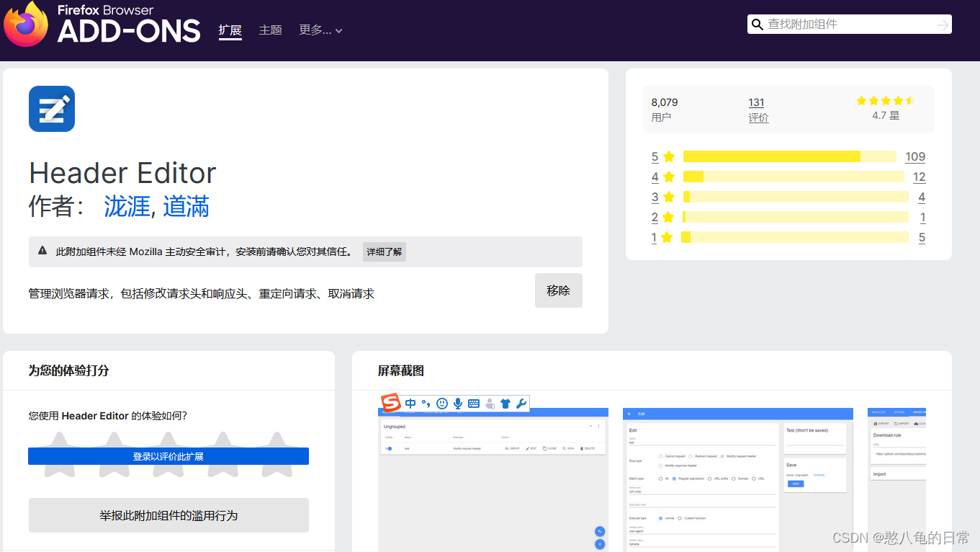
Task: Click the 屏幕截图 heading
Action: pos(401,370)
